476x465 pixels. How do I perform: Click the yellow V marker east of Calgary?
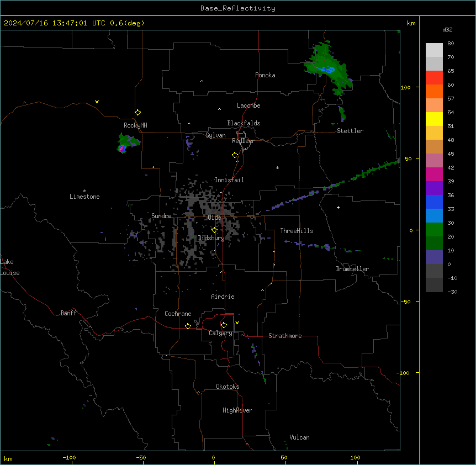coord(237,323)
